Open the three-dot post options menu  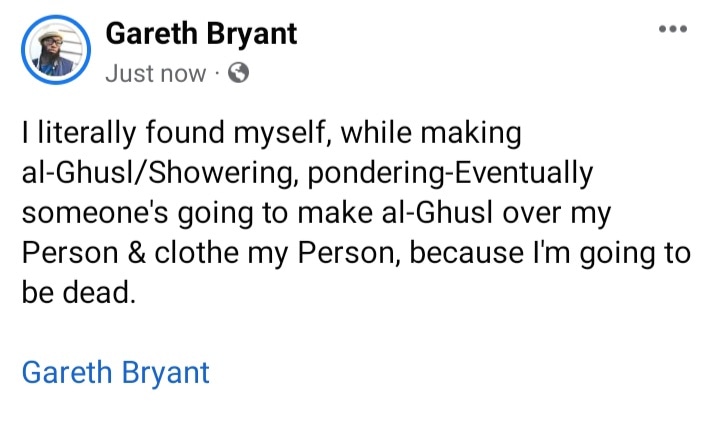click(673, 30)
